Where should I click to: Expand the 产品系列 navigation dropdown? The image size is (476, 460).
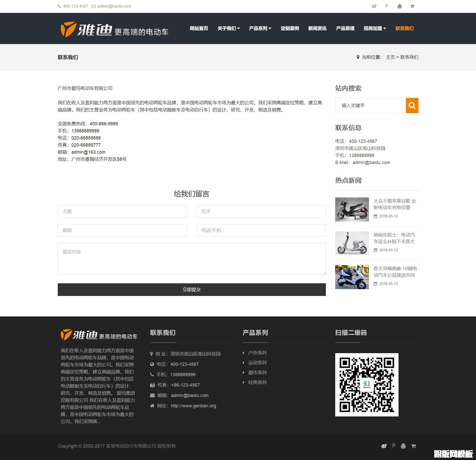(260, 28)
